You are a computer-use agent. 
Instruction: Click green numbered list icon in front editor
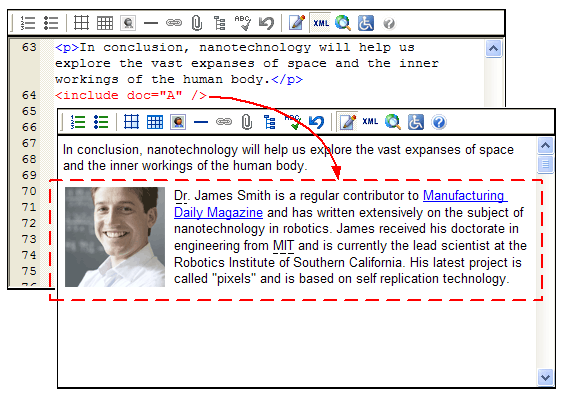pyautogui.click(x=78, y=122)
